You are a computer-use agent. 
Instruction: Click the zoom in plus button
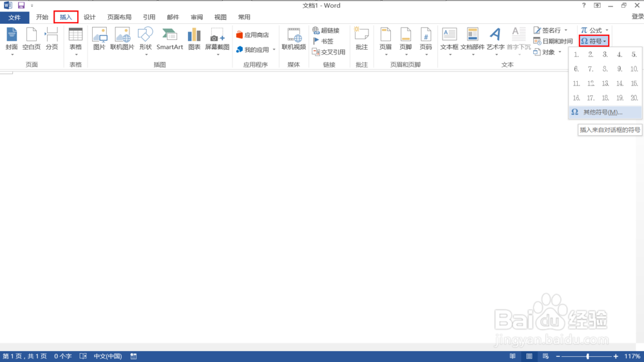pyautogui.click(x=616, y=356)
